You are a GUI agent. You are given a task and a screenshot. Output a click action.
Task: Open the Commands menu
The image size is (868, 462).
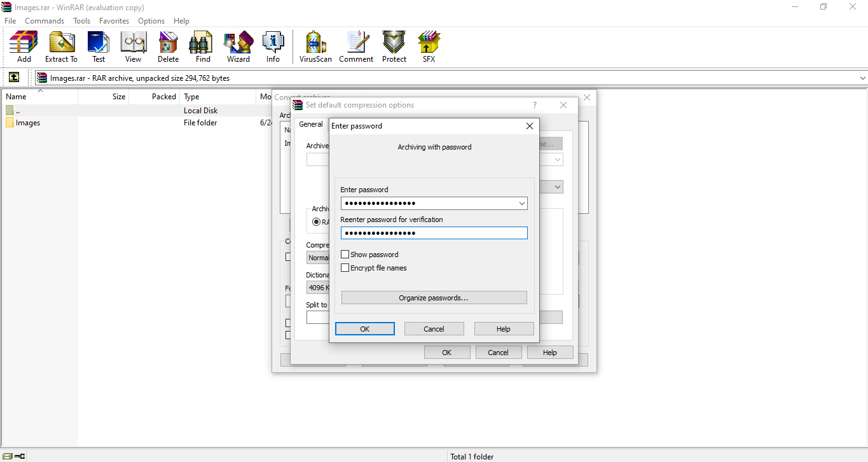(x=45, y=21)
